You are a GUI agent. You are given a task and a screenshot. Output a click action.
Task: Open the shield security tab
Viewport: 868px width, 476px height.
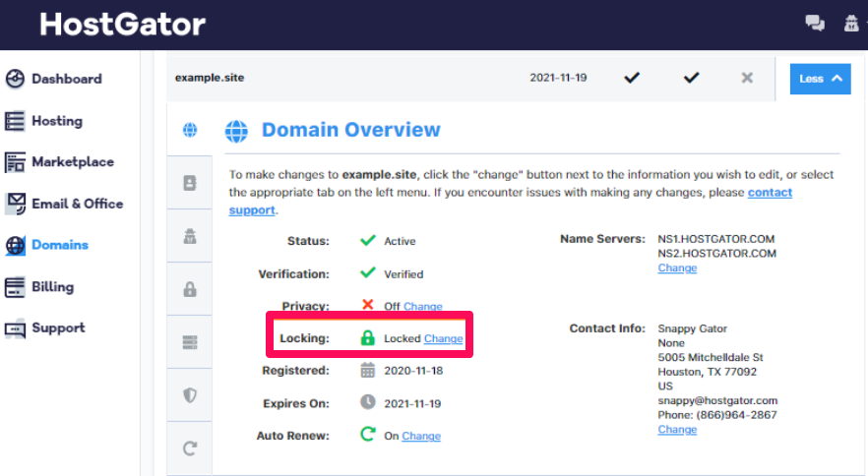[x=190, y=395]
